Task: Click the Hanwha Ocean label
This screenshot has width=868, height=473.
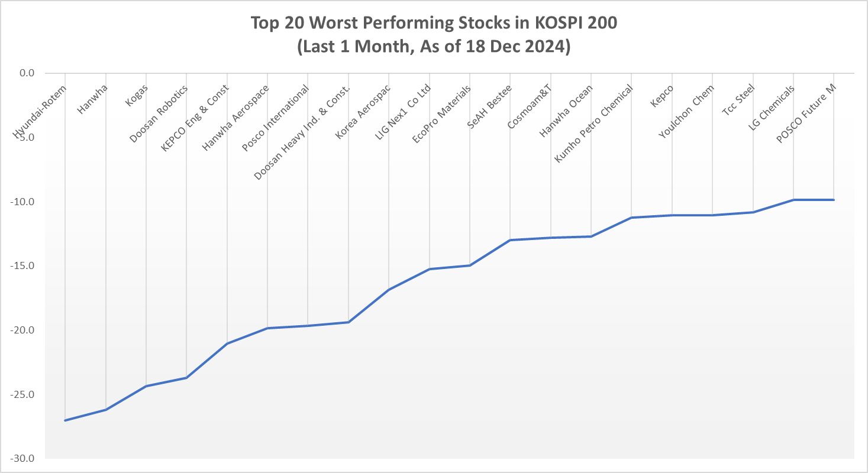Action: pyautogui.click(x=566, y=111)
